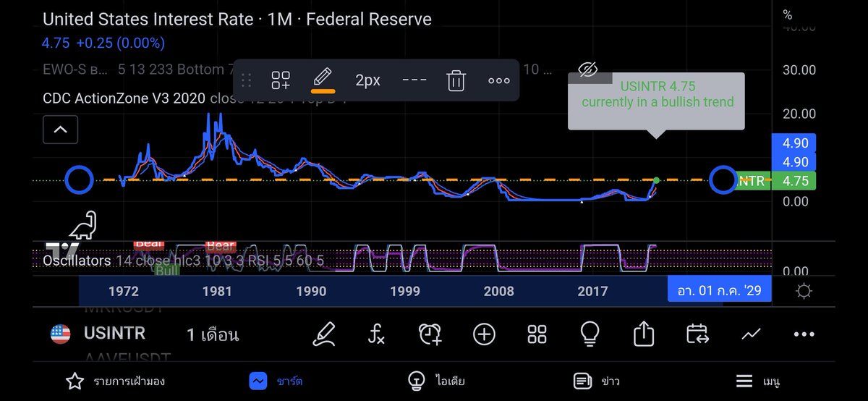Screen dimensions: 868x401
Task: Open more options in bottom chart toolbar
Action: tap(804, 334)
